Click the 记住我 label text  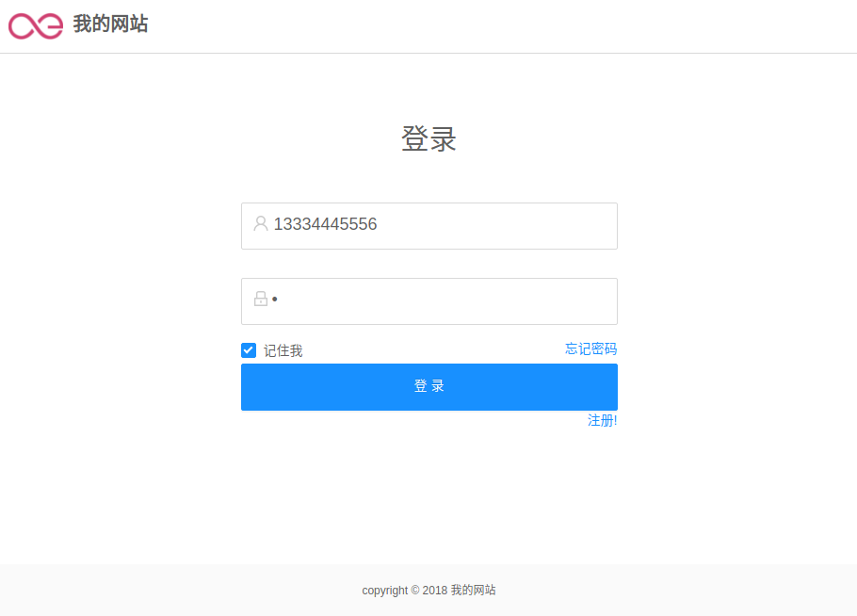pyautogui.click(x=283, y=350)
